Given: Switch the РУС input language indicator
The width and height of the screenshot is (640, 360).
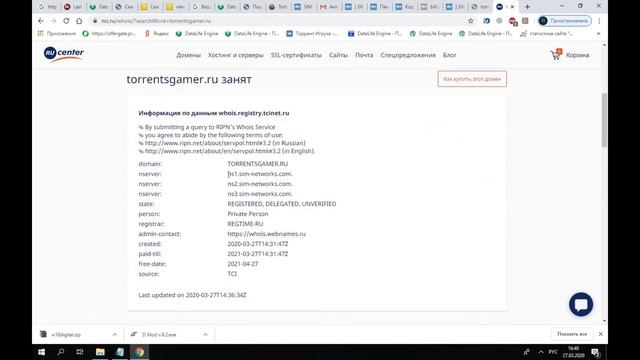Looking at the screenshot, I should [553, 352].
